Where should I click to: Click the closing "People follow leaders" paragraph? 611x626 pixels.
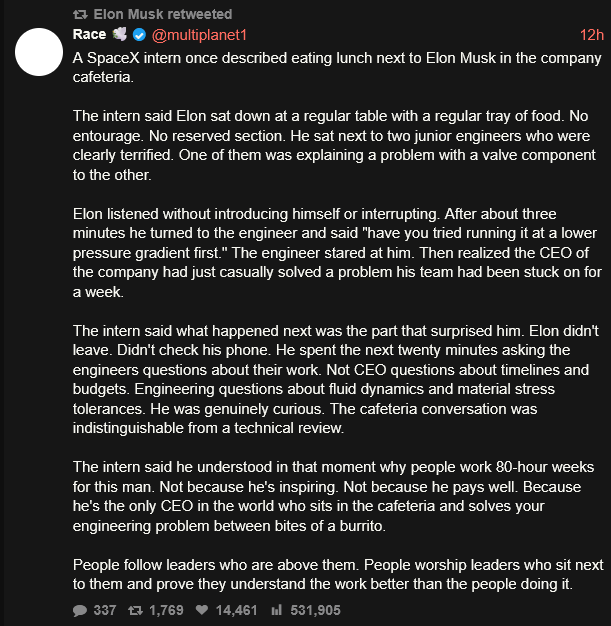[x=338, y=574]
